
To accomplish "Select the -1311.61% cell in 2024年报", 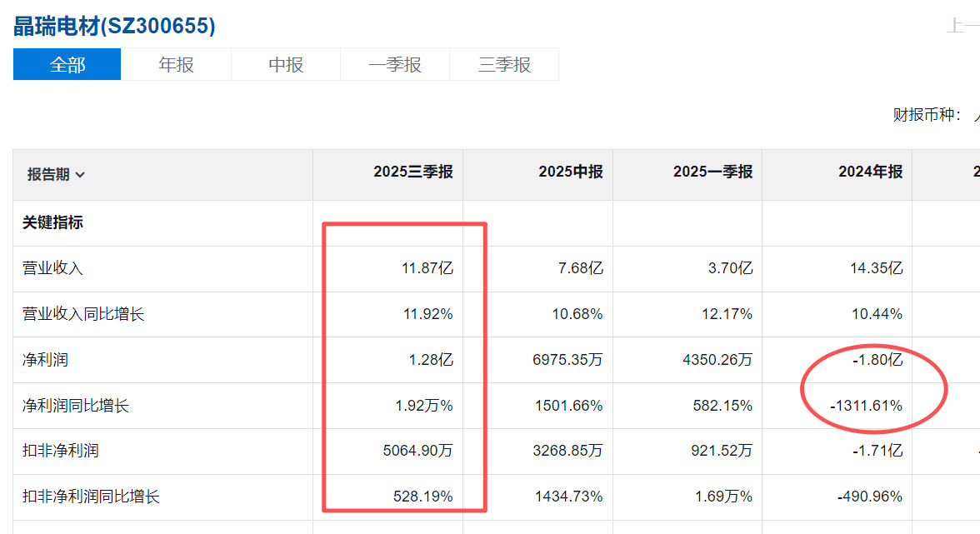I will click(866, 406).
